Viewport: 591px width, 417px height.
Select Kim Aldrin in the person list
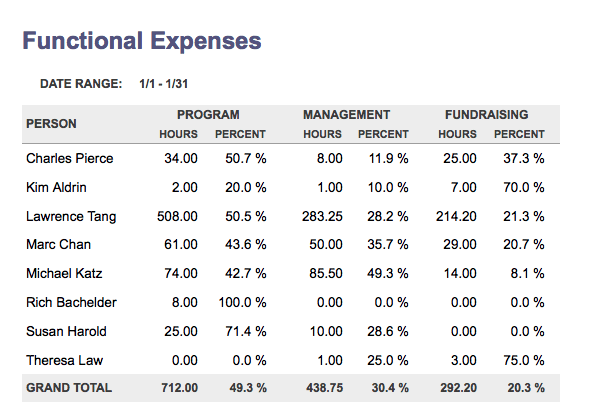(56, 187)
